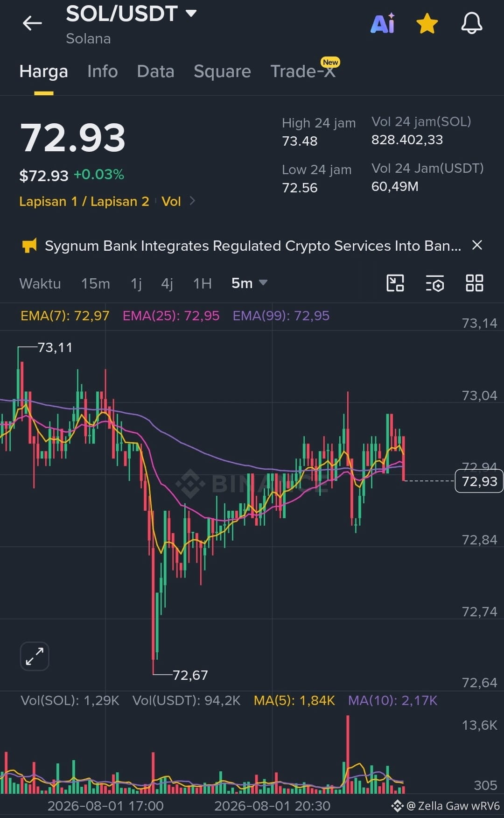Toggle the favorite star for SOL/USDT

427,23
